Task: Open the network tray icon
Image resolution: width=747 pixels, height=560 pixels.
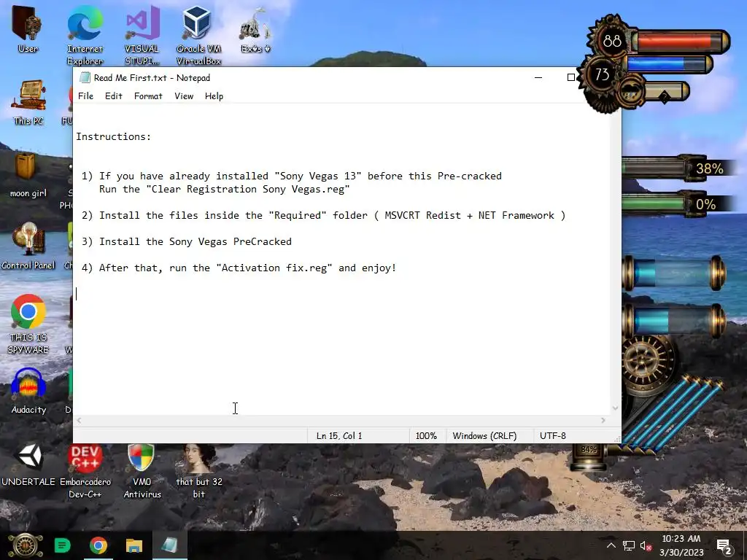Action: [628, 545]
